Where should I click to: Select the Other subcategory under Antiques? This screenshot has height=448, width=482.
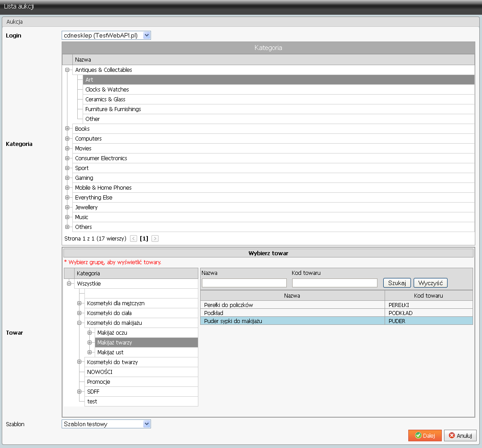click(x=278, y=119)
